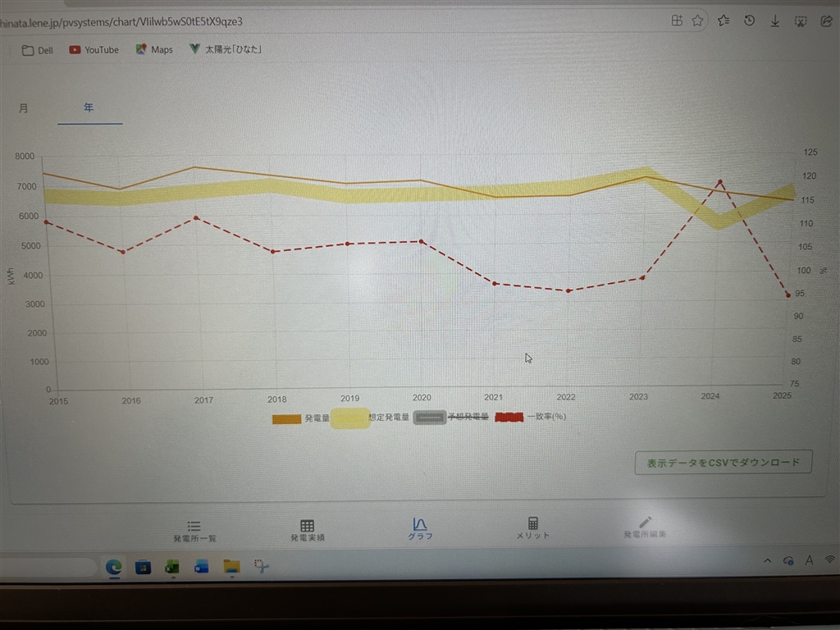Open File Explorer from the taskbar
Image resolution: width=840 pixels, height=630 pixels.
tap(231, 566)
